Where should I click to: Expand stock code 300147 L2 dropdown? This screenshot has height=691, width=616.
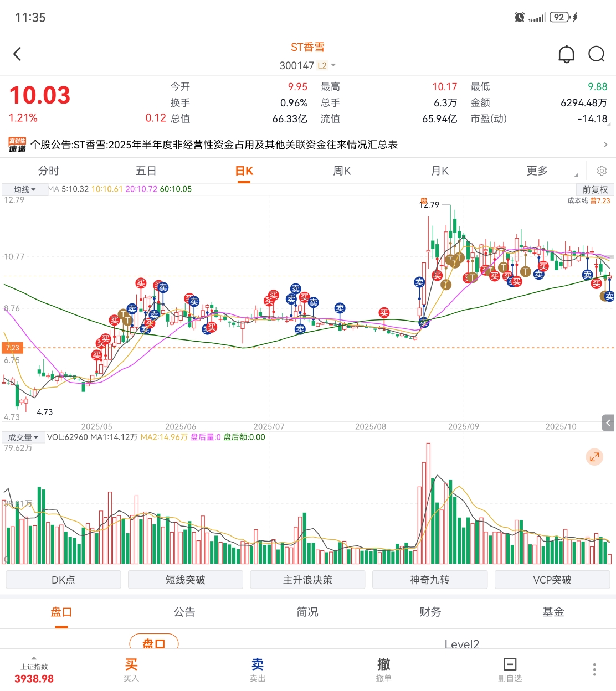[x=308, y=65]
